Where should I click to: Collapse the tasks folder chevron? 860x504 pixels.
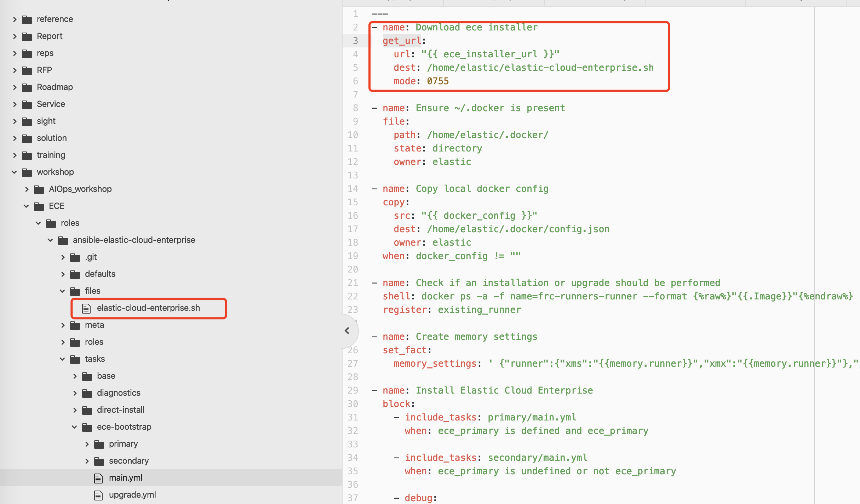(63, 359)
